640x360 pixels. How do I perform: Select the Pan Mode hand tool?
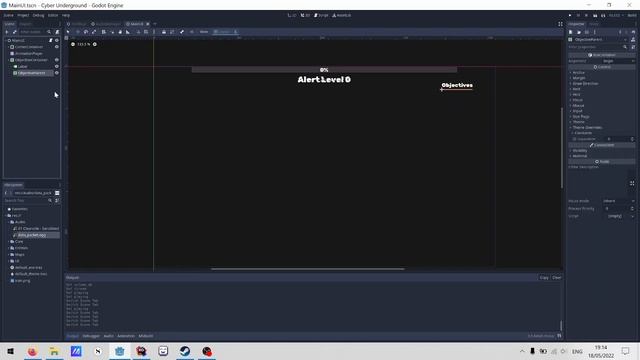(120, 32)
